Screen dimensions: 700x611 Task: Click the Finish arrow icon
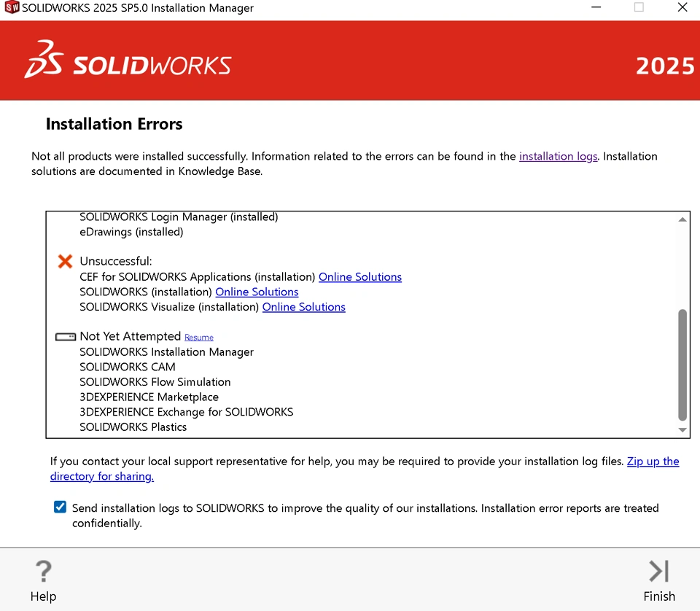pyautogui.click(x=659, y=572)
